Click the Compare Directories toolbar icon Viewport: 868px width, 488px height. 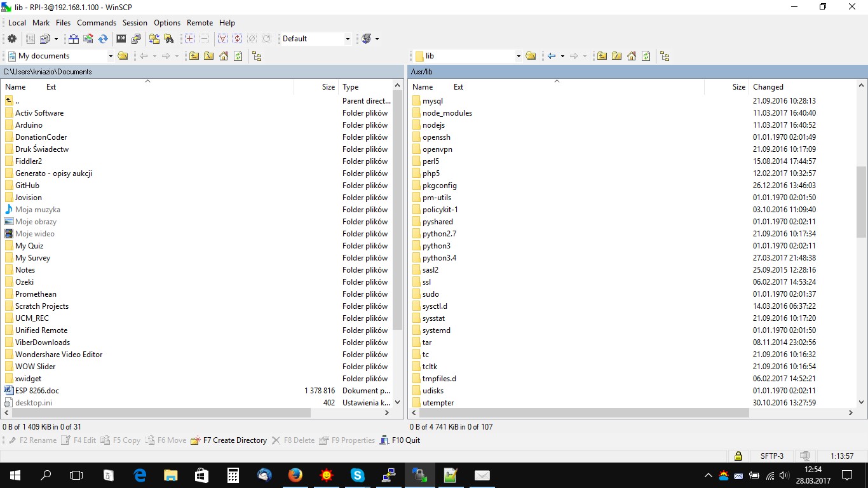tap(74, 39)
